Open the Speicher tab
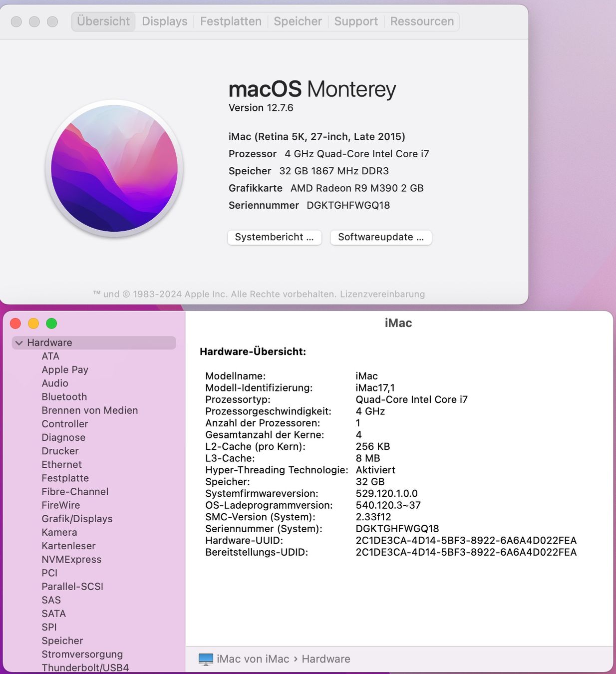Viewport: 616px width, 674px height. tap(298, 21)
